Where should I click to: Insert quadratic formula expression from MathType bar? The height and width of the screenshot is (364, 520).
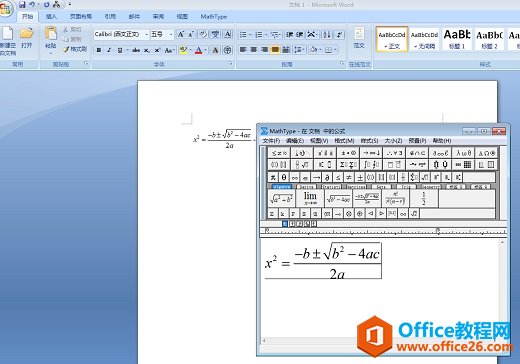367,198
